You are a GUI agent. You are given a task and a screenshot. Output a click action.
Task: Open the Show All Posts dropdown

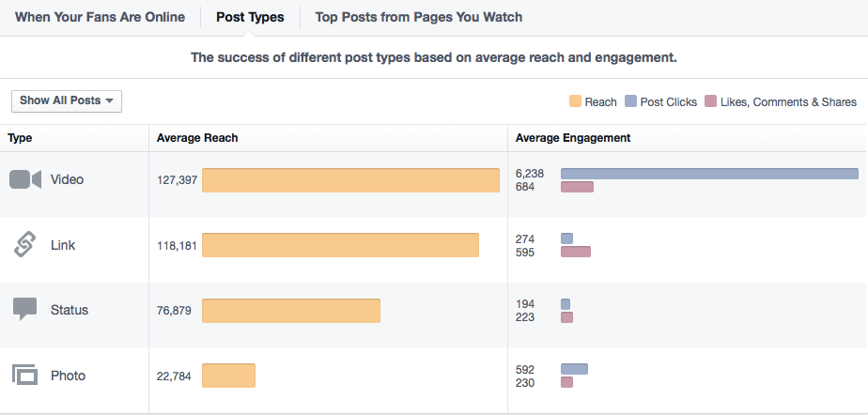coord(67,101)
